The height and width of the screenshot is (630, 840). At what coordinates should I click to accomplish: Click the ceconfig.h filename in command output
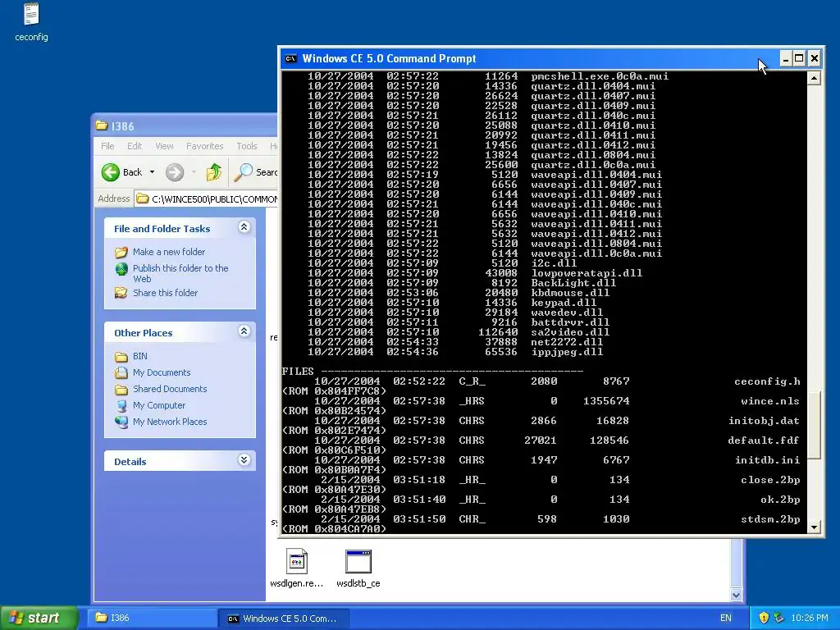[x=767, y=381]
